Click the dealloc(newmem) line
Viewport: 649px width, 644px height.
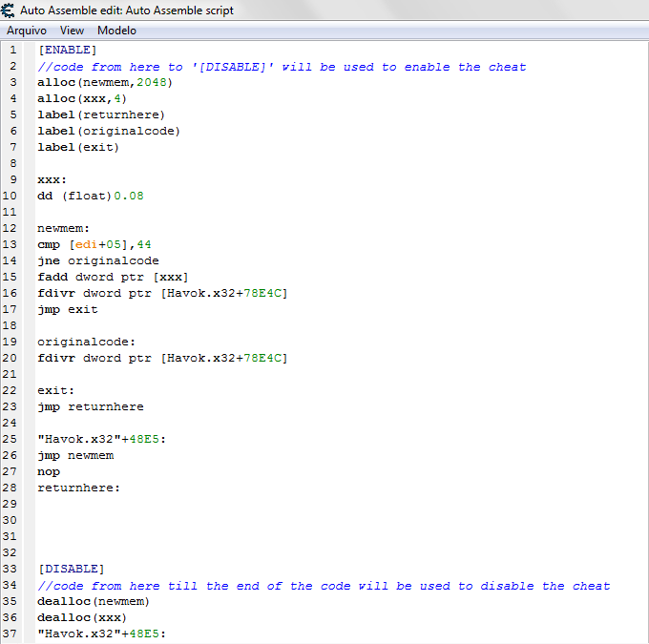pos(93,601)
